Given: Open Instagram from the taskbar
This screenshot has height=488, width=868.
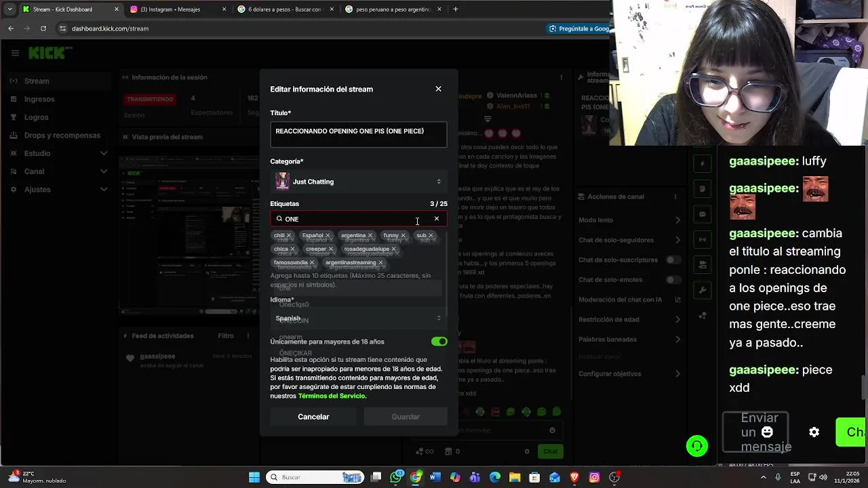Looking at the screenshot, I should [594, 477].
